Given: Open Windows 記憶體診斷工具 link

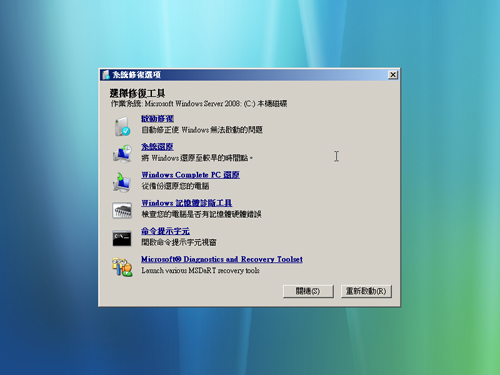Looking at the screenshot, I should [x=187, y=203].
